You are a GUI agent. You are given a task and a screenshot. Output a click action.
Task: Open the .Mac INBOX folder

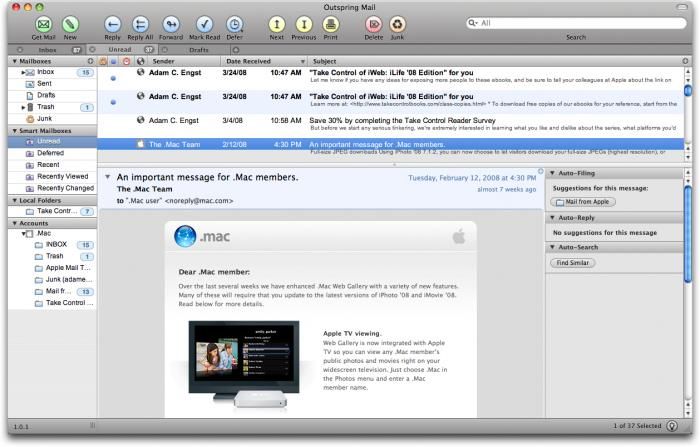coord(52,245)
